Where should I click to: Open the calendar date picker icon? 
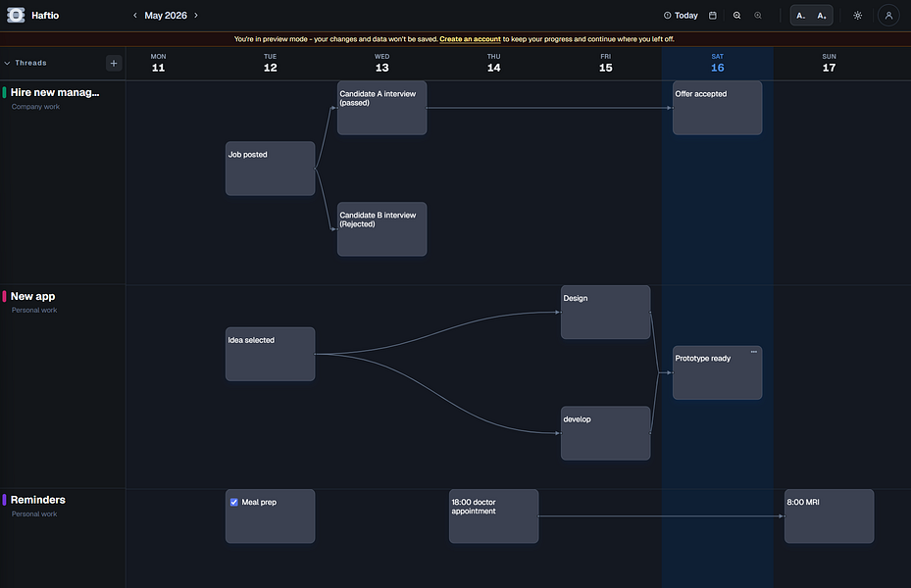tap(713, 16)
